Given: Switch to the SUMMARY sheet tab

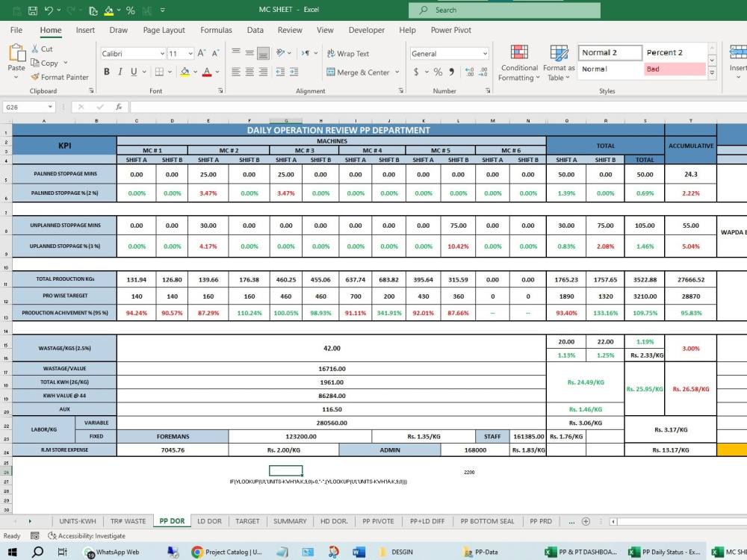Looking at the screenshot, I should point(290,521).
